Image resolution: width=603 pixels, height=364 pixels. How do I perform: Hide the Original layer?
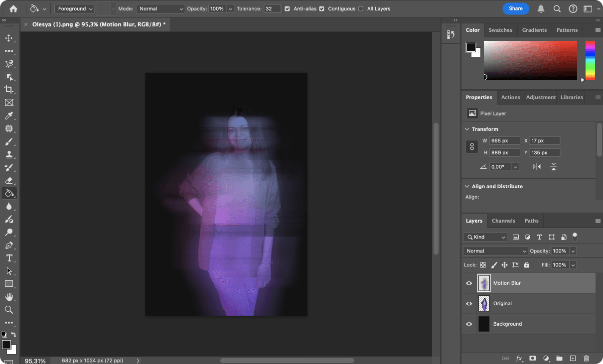tap(468, 303)
